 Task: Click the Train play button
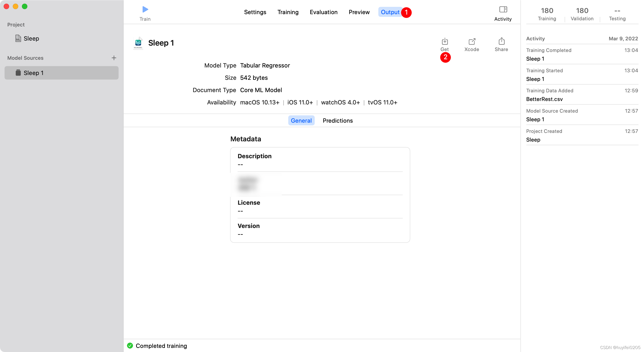point(145,10)
